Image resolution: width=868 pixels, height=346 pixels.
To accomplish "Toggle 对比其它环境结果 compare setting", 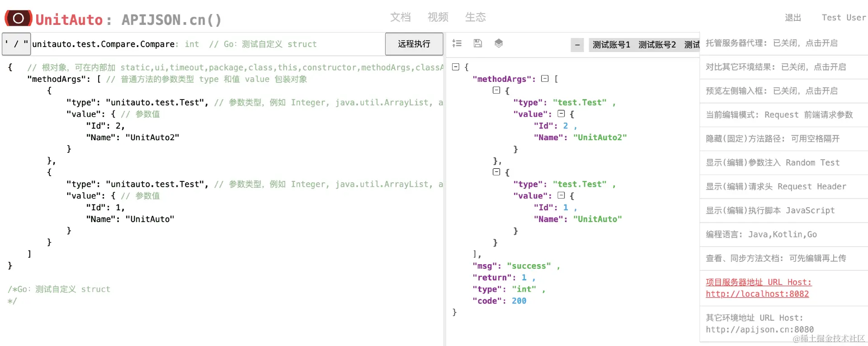I will 783,67.
